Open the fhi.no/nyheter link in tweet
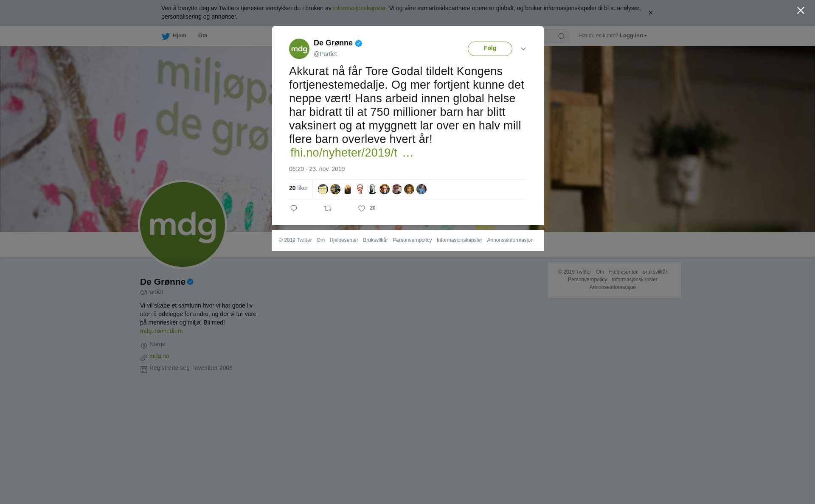815x504 pixels. (x=351, y=153)
